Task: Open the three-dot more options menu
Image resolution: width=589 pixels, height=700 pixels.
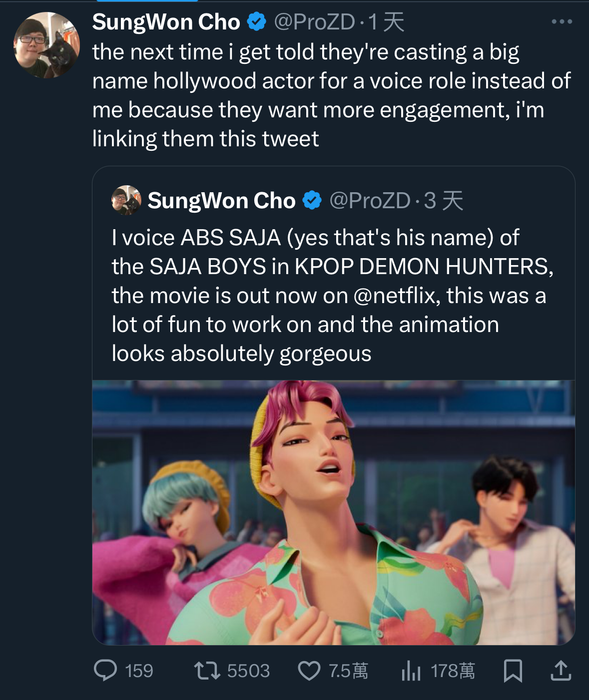Action: pos(562,22)
